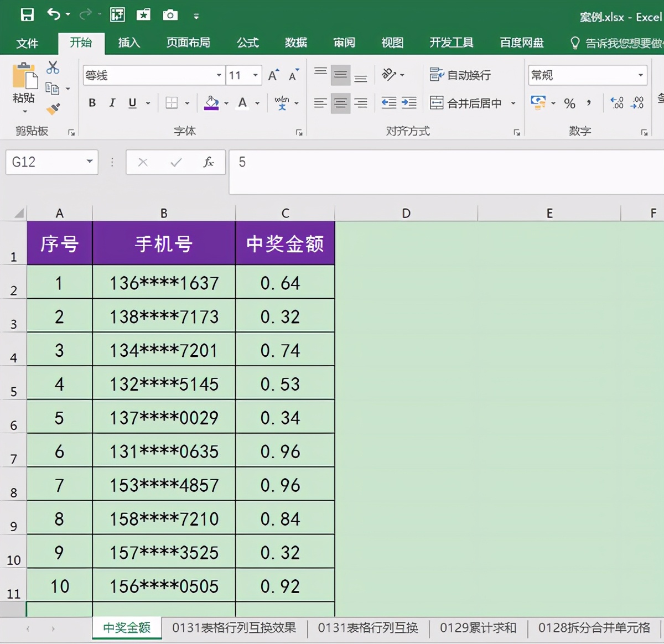The width and height of the screenshot is (664, 644).
Task: Click the camera icon on the Quick Access Toolbar
Action: (170, 15)
